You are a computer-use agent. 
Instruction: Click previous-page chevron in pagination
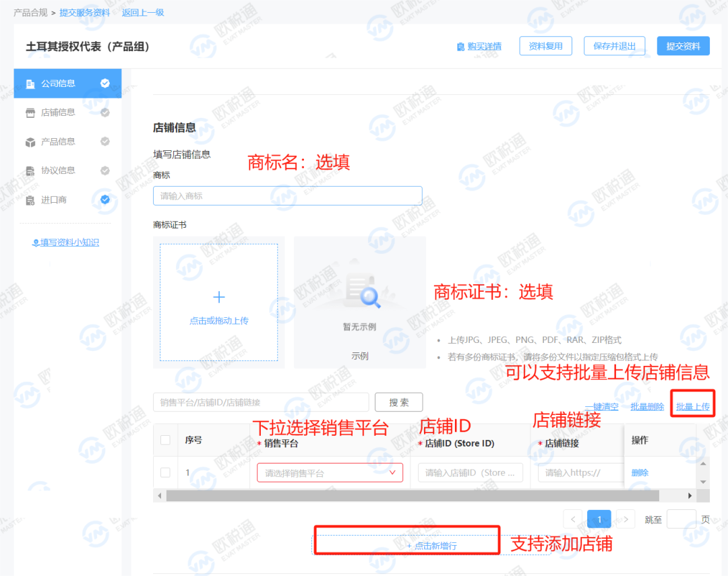(574, 519)
